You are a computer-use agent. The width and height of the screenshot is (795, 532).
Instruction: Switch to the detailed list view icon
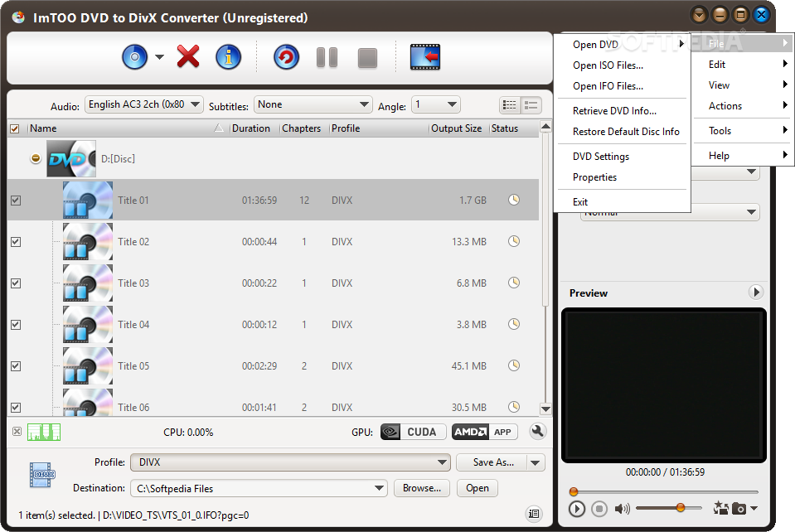coord(510,105)
